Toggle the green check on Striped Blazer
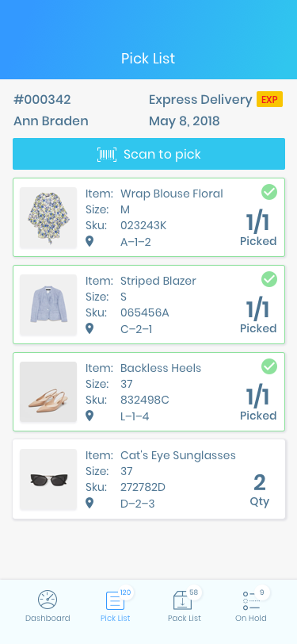The height and width of the screenshot is (644, 297). click(x=269, y=279)
